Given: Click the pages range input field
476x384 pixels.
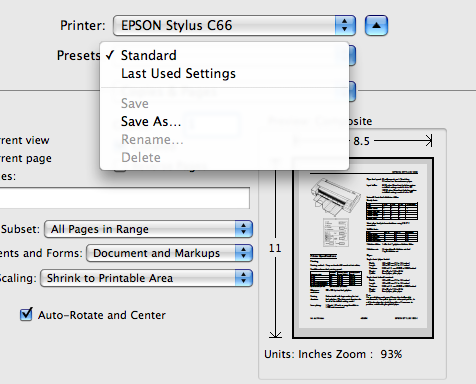Looking at the screenshot, I should pos(125,198).
